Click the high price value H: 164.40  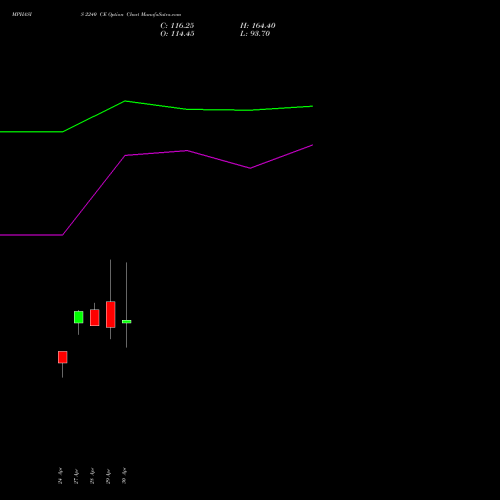[x=258, y=26]
